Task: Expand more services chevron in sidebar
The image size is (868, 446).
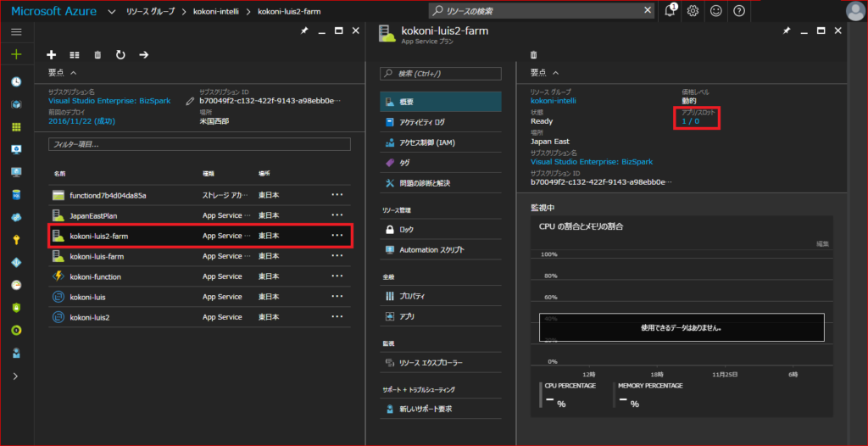Action: [16, 376]
